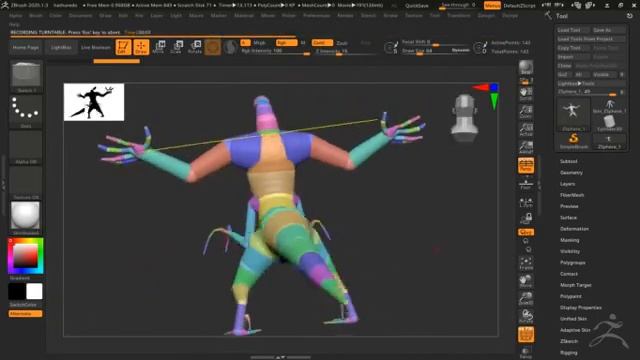Click the Live Boolean button
The image size is (640, 360).
click(96, 47)
